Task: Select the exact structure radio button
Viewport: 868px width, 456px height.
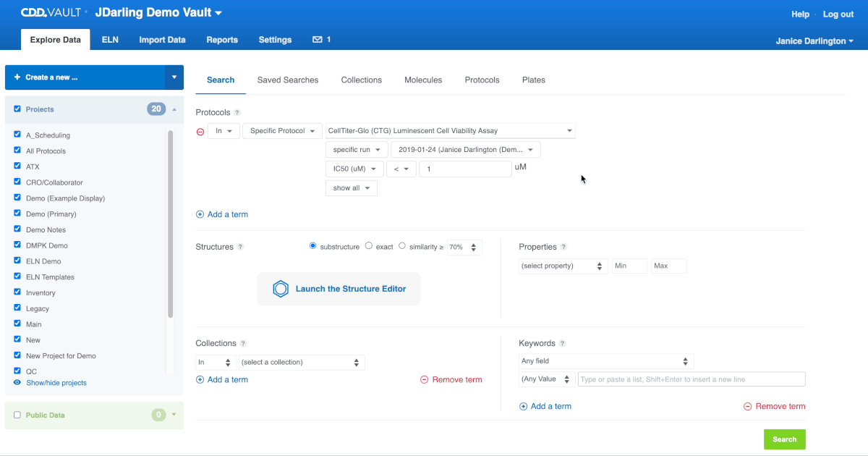Action: click(369, 246)
